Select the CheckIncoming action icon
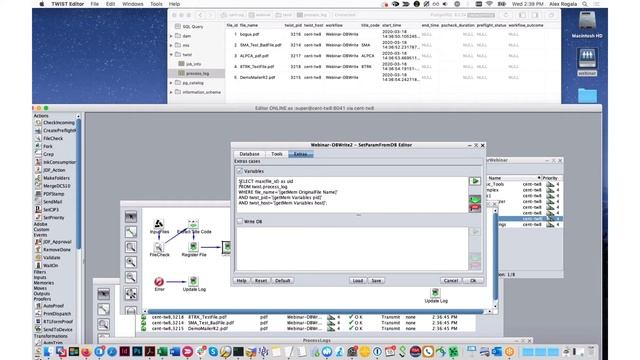Image resolution: width=640 pixels, height=360 pixels. point(38,122)
